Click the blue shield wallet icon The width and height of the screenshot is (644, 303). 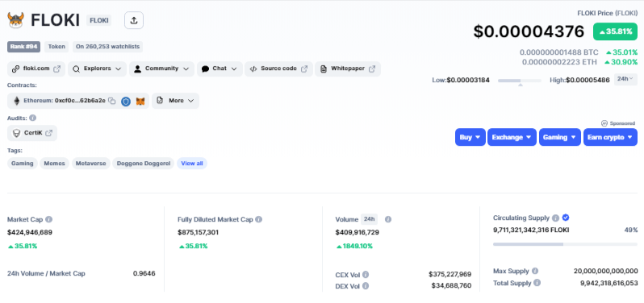coord(126,102)
